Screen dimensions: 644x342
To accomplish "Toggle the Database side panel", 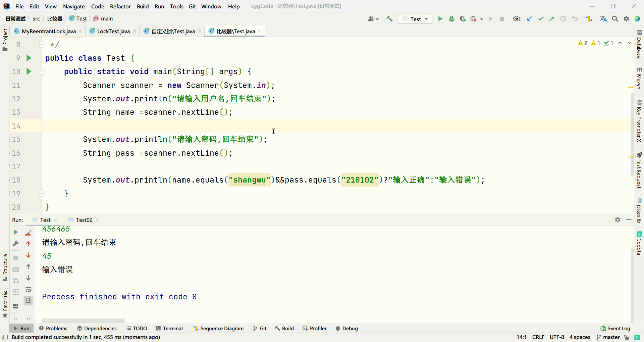I will pos(639,44).
